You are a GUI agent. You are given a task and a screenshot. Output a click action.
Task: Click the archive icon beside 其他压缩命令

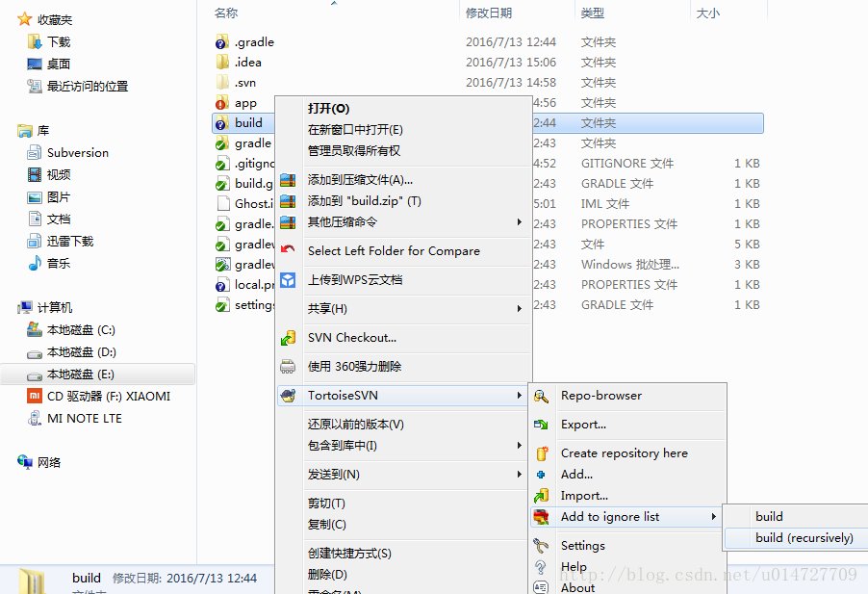(288, 222)
